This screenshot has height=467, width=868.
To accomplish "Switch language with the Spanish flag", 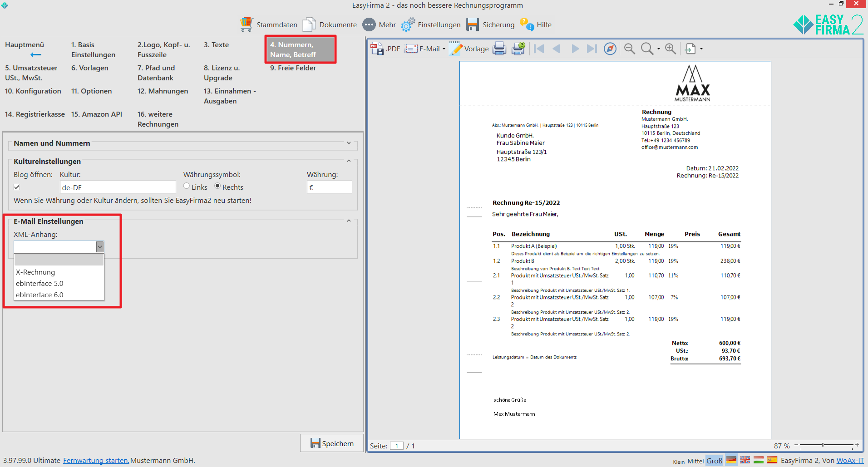I will pos(772,460).
